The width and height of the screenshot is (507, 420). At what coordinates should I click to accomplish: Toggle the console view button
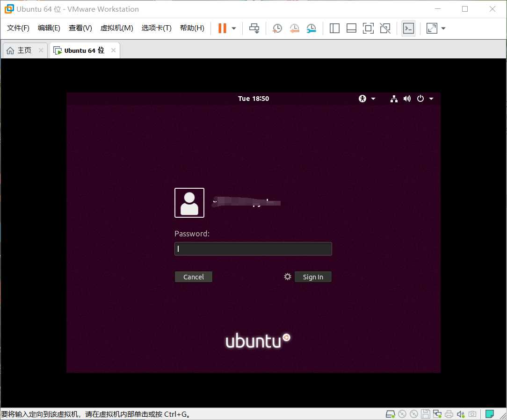pyautogui.click(x=408, y=28)
